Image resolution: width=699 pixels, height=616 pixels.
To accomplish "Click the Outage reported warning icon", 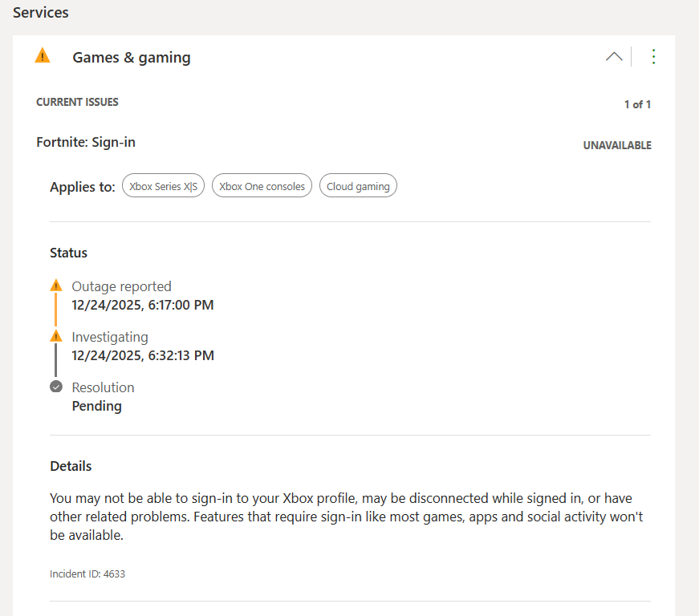I will tap(55, 285).
